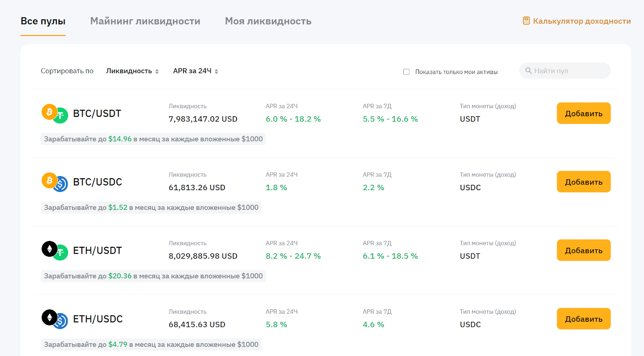644x356 pixels.
Task: Switch to the Майнинг ликвидности tab
Action: [145, 21]
